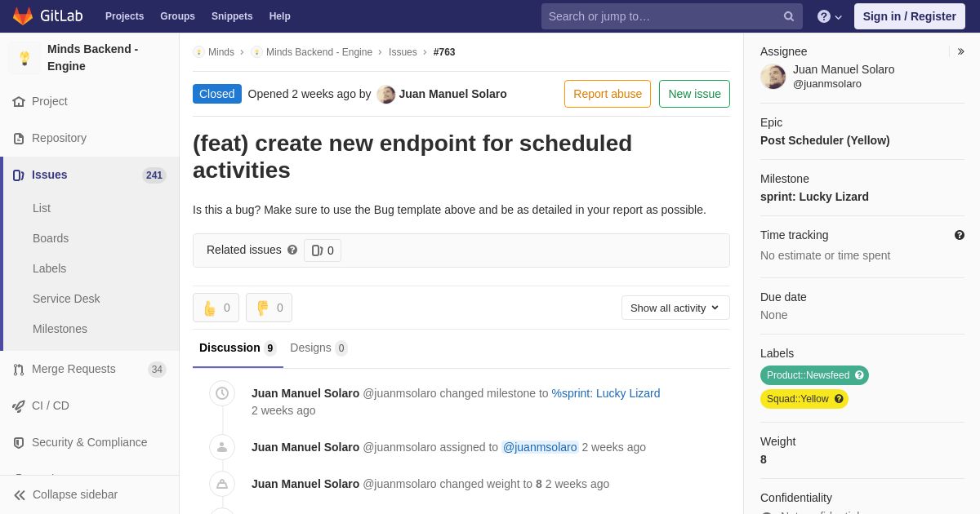Open the Show all activity dropdown
This screenshot has height=514, width=980.
coord(675,308)
